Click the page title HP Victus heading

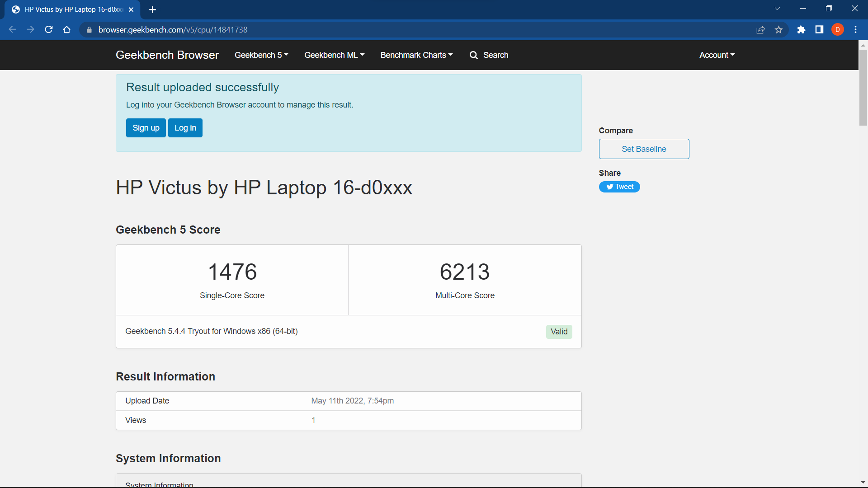tap(264, 188)
